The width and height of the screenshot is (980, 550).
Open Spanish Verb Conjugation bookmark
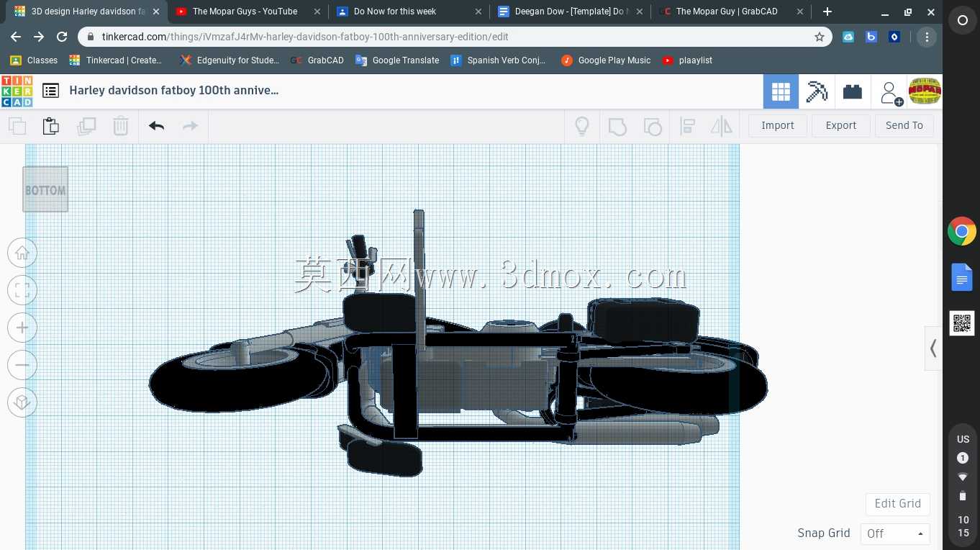coord(499,60)
